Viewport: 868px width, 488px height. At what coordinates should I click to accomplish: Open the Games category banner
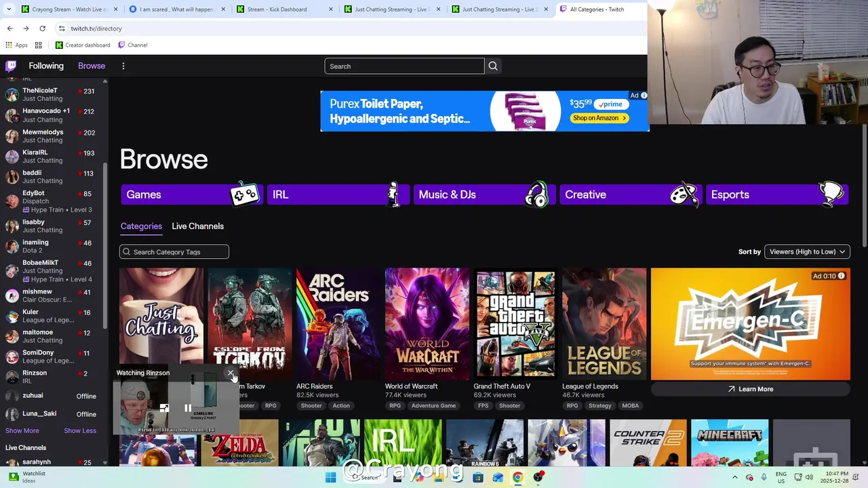[191, 195]
